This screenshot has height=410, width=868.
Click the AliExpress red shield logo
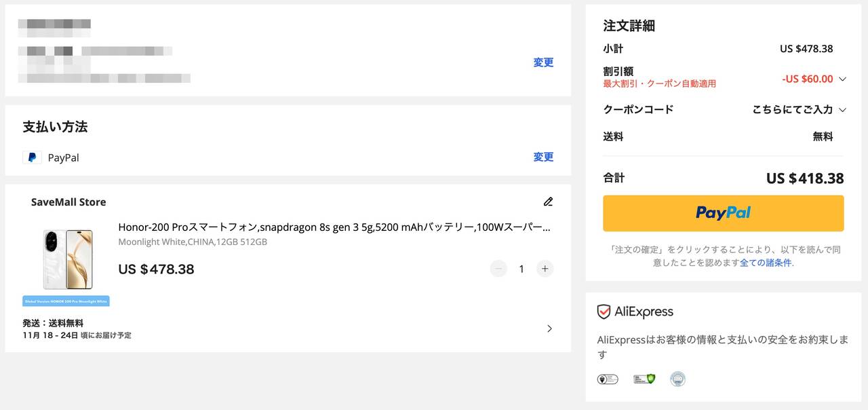coord(604,312)
